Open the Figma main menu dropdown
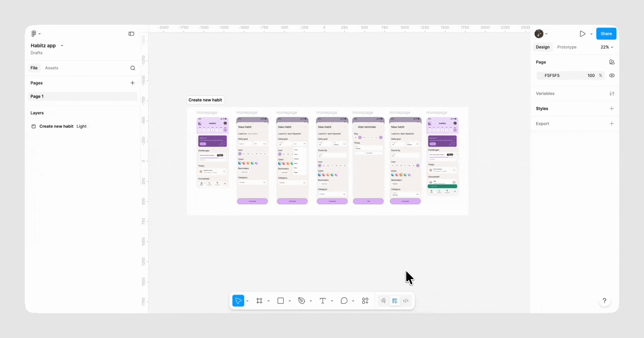Screen dimensions: 644x338 tap(36, 34)
